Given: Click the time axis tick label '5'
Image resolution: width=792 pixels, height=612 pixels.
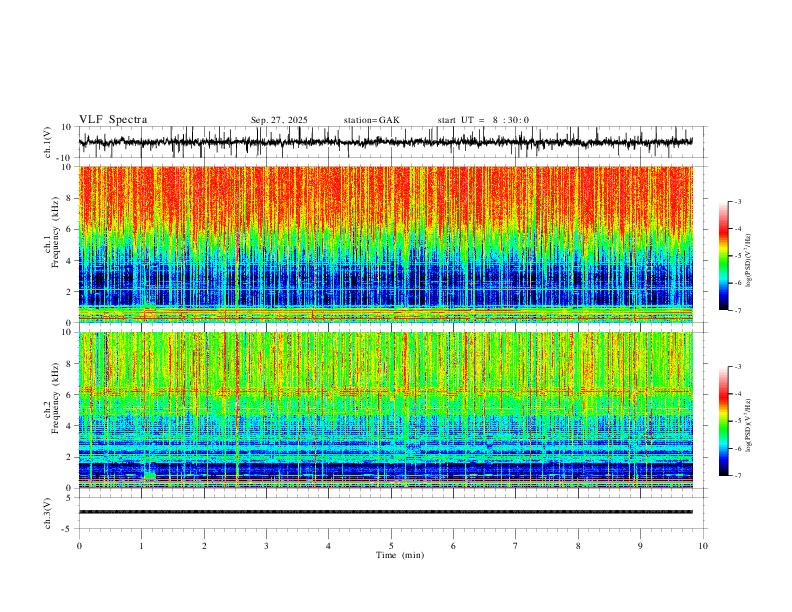Looking at the screenshot, I should tap(391, 546).
